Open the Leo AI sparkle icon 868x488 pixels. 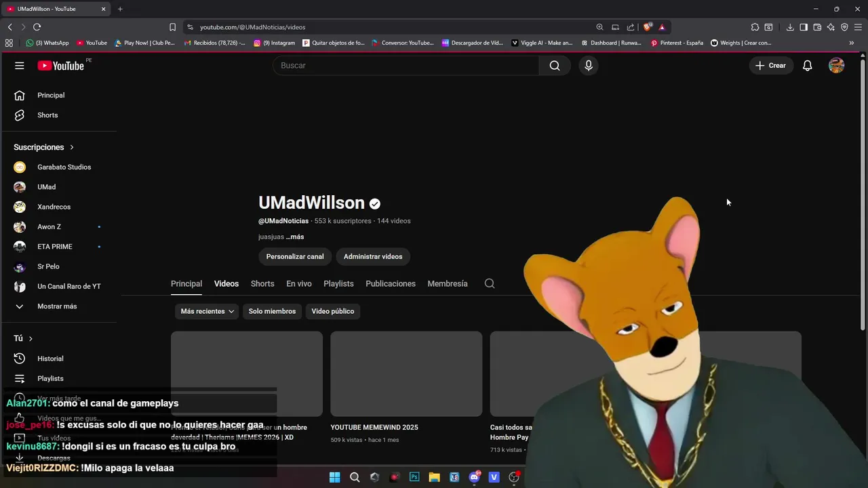pyautogui.click(x=831, y=27)
